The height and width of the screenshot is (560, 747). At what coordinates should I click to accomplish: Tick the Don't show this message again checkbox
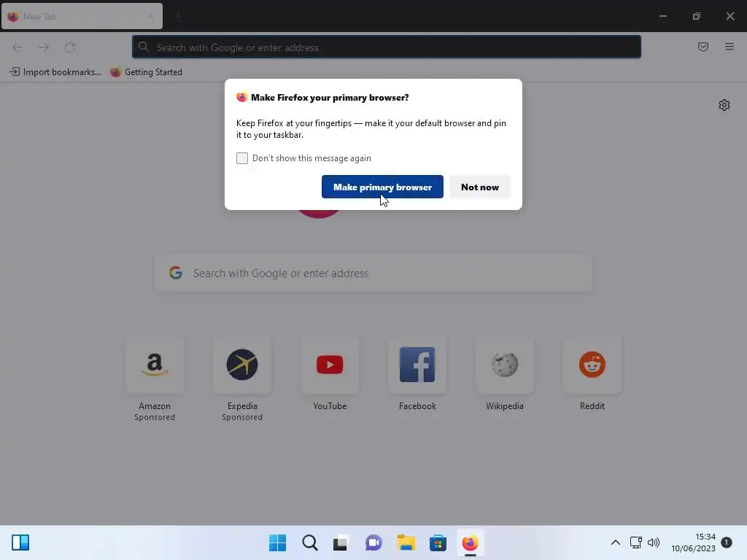tap(242, 158)
